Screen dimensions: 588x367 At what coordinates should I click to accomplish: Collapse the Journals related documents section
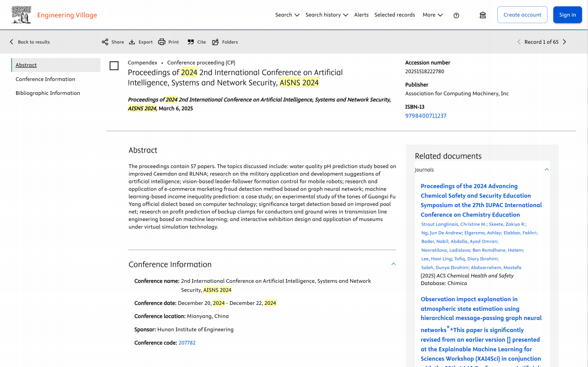pos(547,169)
